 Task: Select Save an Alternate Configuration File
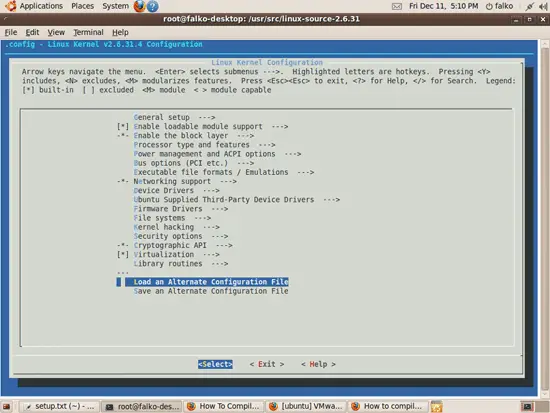click(211, 291)
